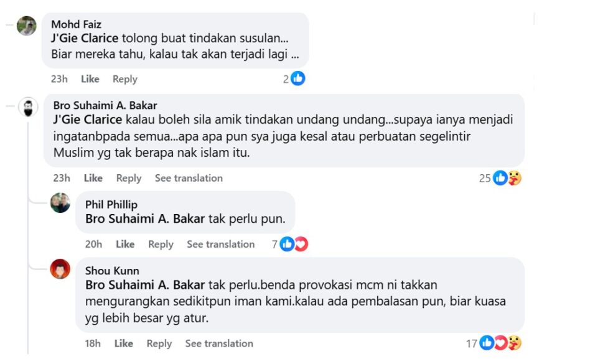Click Shou Kunn's avatar image
590x364 pixels.
click(60, 269)
